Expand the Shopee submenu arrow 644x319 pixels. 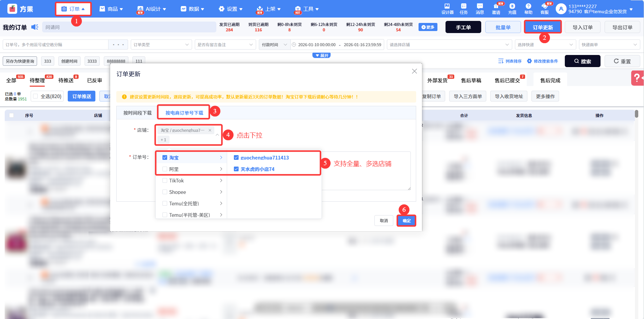click(221, 192)
